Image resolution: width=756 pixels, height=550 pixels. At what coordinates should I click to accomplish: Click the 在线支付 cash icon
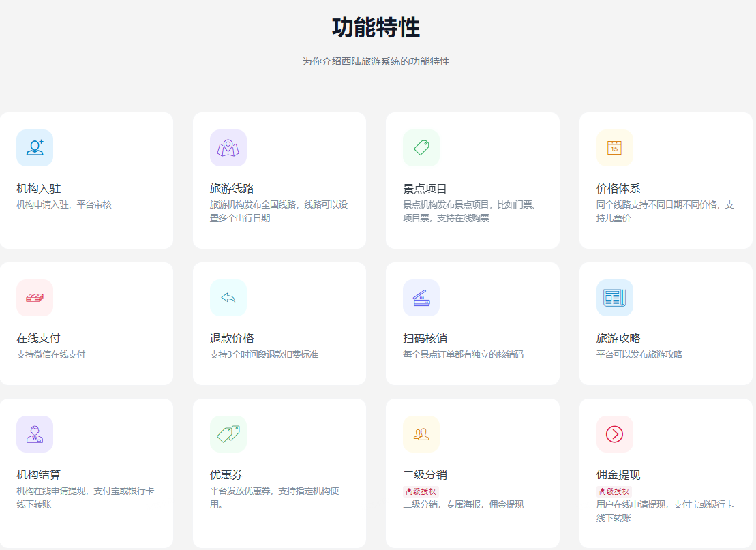pyautogui.click(x=35, y=298)
